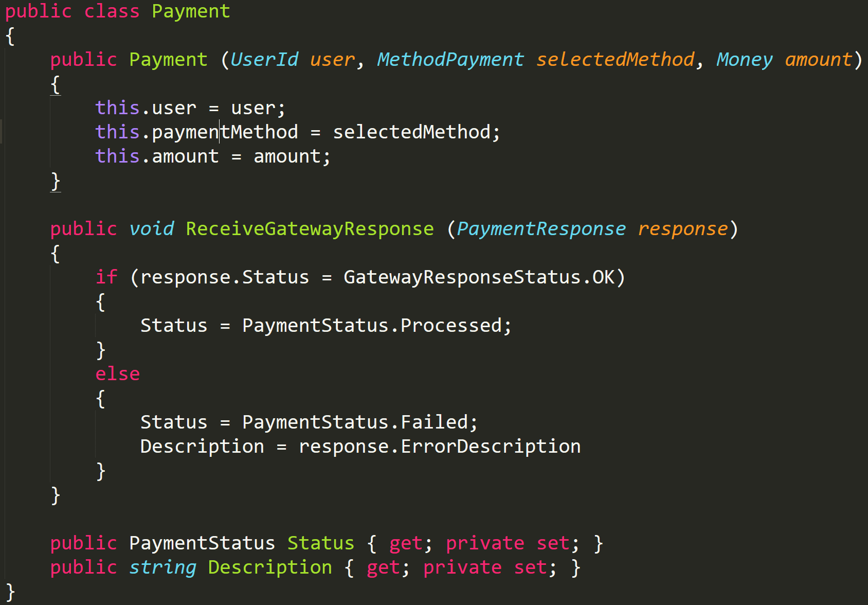The image size is (868, 605).
Task: Place cursor in this.paymentMethod assignment
Action: pyautogui.click(x=224, y=132)
